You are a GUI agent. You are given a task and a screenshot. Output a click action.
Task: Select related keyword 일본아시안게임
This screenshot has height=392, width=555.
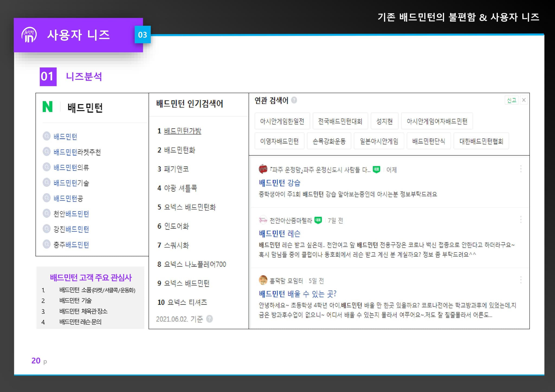[379, 141]
